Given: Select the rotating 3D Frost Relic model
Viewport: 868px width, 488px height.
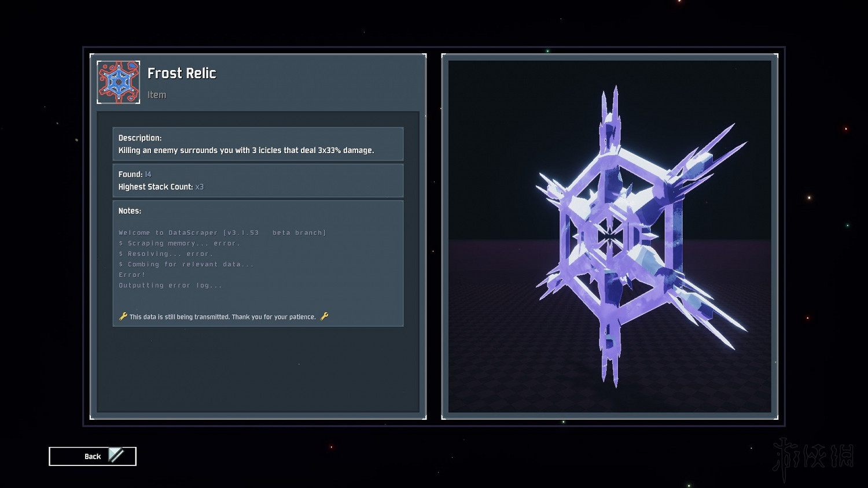Looking at the screenshot, I should tap(610, 236).
